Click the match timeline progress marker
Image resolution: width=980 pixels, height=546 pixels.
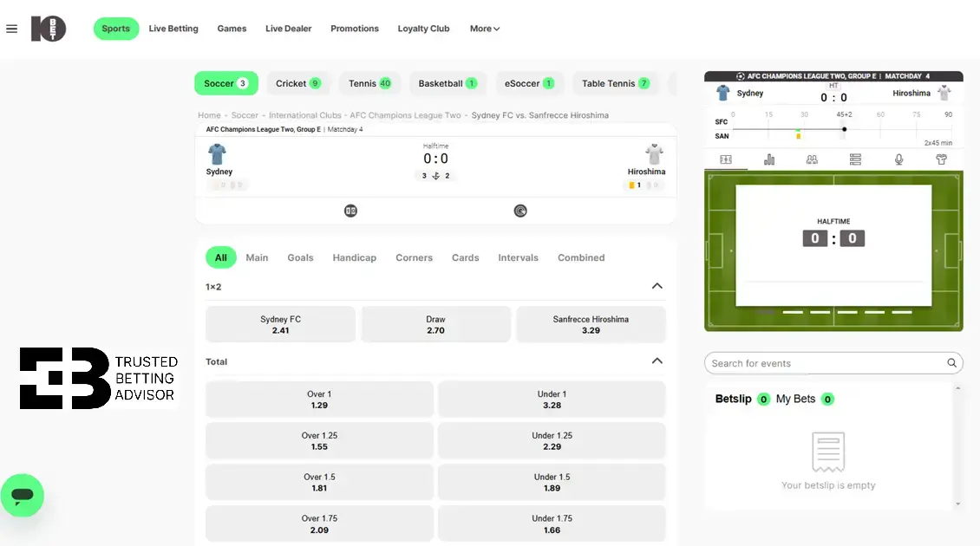coord(845,129)
